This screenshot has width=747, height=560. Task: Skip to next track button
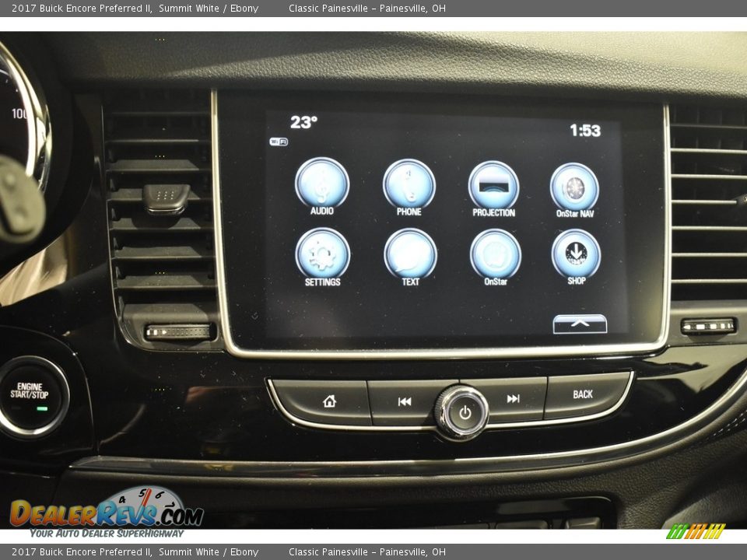tap(514, 398)
